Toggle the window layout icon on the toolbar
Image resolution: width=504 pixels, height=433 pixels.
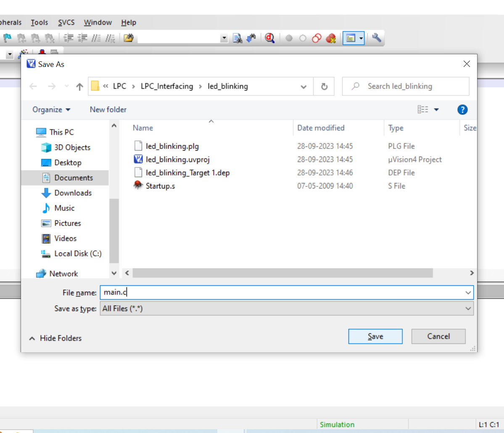(x=351, y=38)
